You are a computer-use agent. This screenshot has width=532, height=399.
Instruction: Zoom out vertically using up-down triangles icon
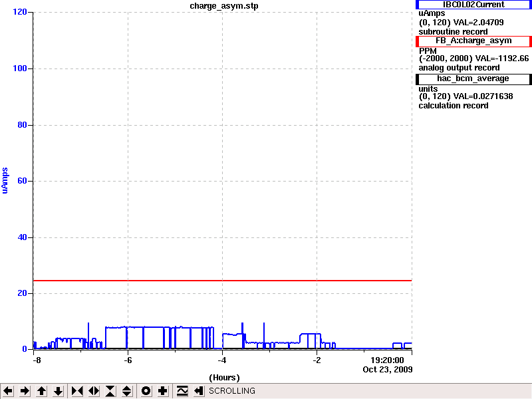point(127,391)
